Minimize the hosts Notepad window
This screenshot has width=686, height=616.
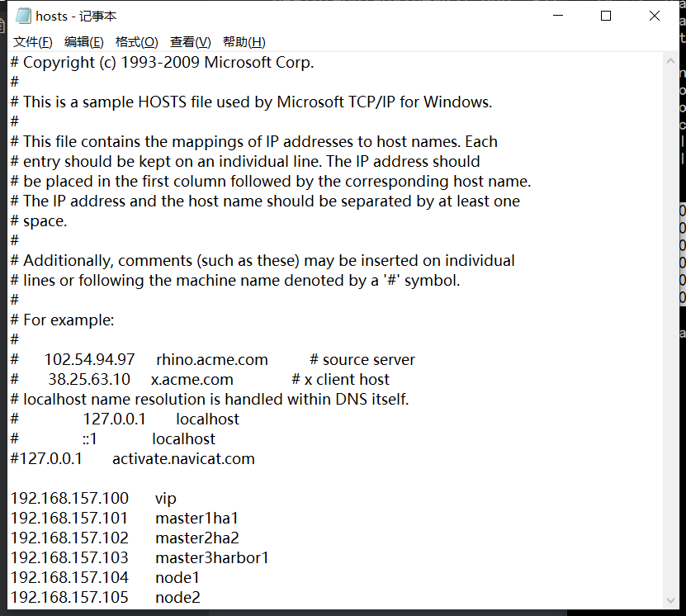pyautogui.click(x=558, y=16)
